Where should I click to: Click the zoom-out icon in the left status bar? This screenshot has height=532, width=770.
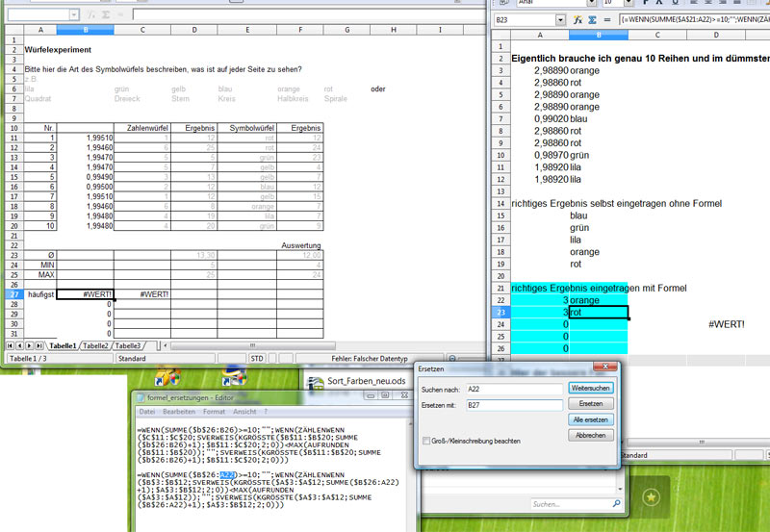pyautogui.click(x=452, y=359)
